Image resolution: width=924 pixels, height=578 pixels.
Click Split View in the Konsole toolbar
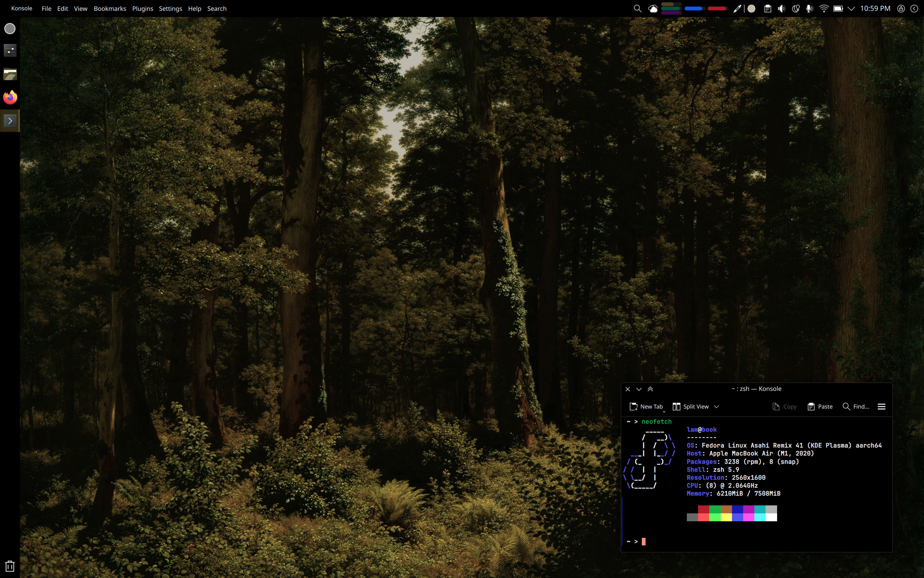click(x=690, y=406)
